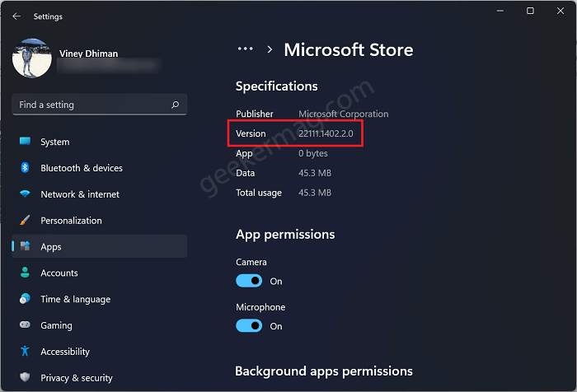Image resolution: width=577 pixels, height=392 pixels.
Task: Open the user profile picture
Action: click(32, 58)
